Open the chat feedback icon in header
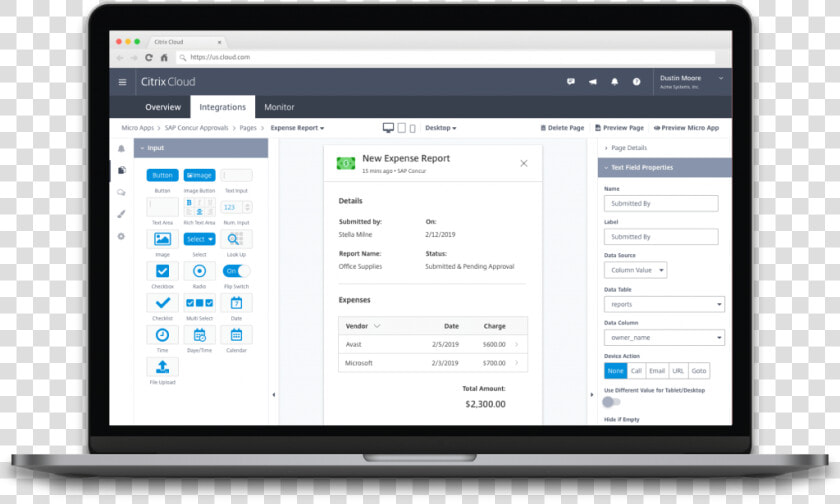840x504 pixels. [x=571, y=81]
